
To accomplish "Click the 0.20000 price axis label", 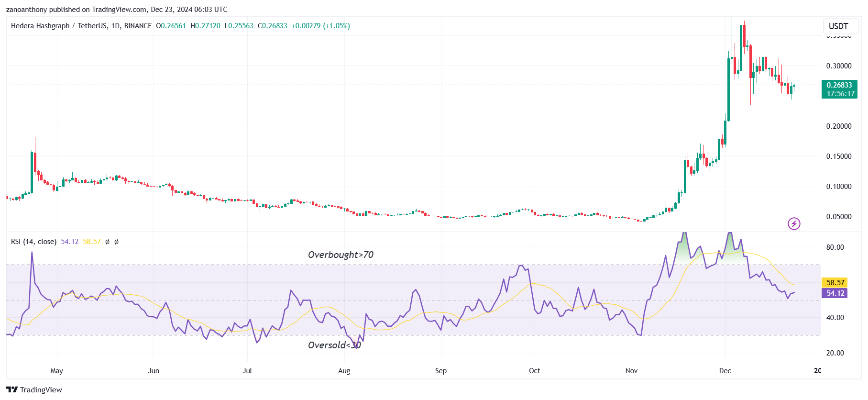I will click(x=839, y=126).
